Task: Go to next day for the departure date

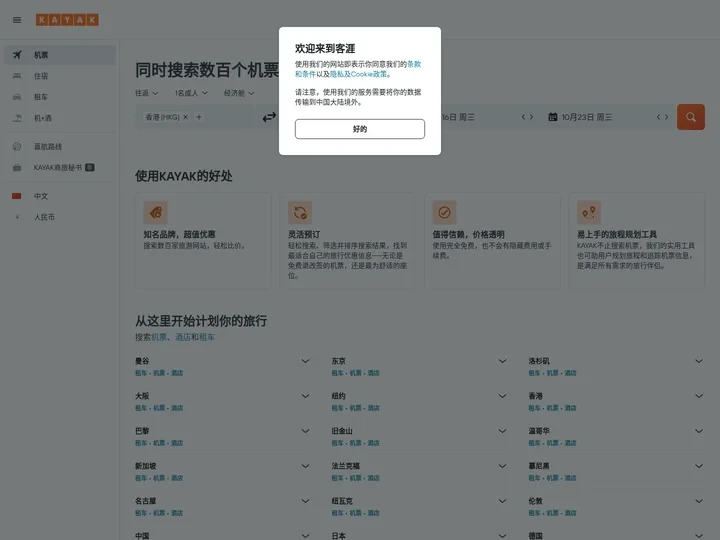Action: click(531, 118)
